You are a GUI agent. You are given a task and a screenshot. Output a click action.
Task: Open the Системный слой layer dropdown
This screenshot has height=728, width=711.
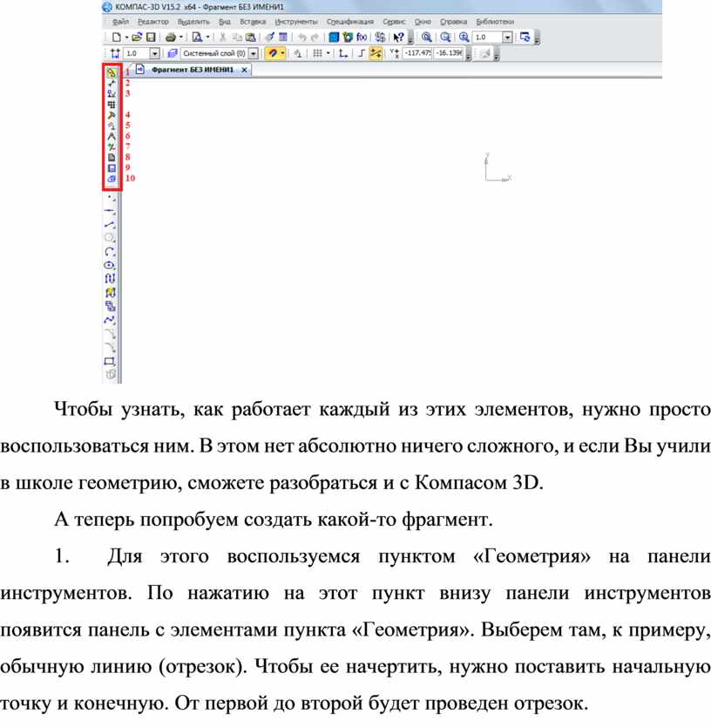pyautogui.click(x=255, y=54)
